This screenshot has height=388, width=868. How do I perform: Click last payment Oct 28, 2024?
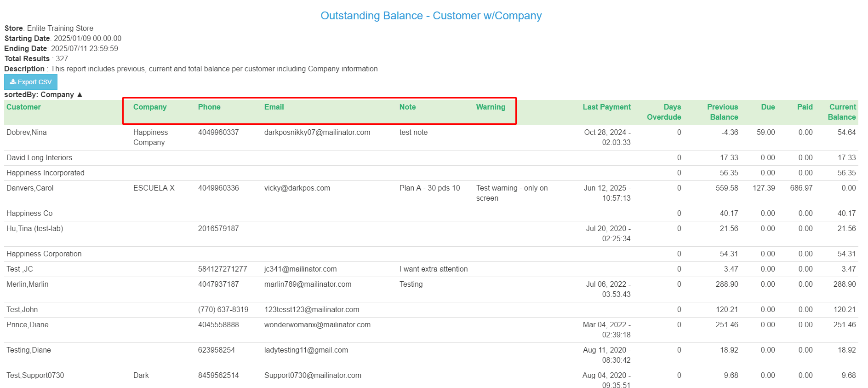pos(607,137)
